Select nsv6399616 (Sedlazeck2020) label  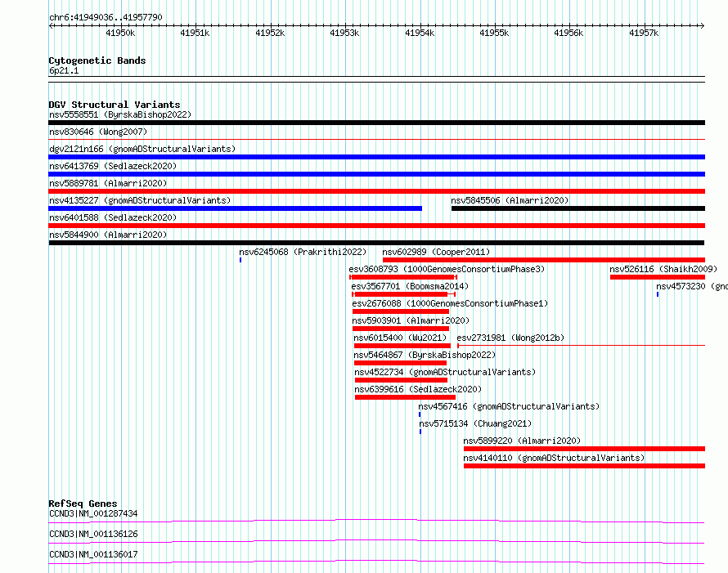tap(418, 389)
